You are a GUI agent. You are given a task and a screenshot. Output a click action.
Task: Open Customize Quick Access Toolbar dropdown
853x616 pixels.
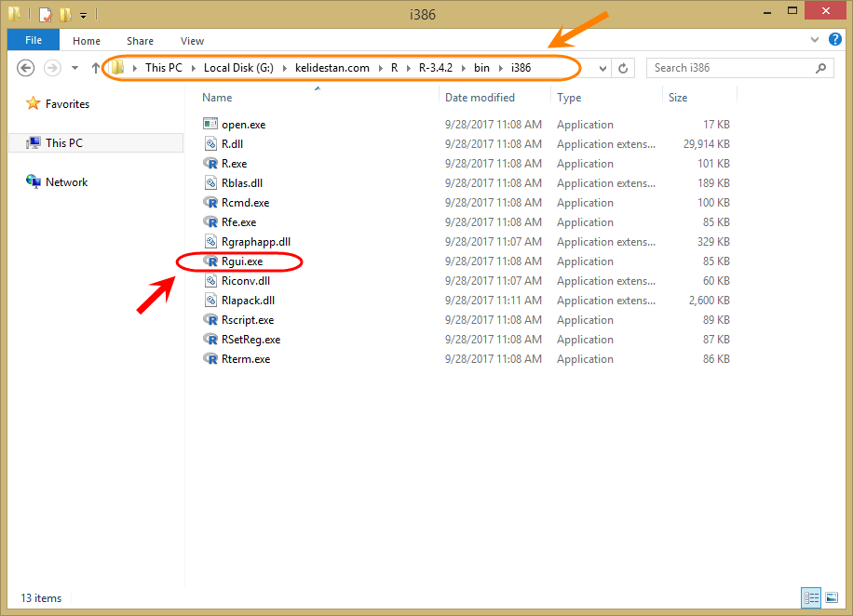[x=83, y=15]
